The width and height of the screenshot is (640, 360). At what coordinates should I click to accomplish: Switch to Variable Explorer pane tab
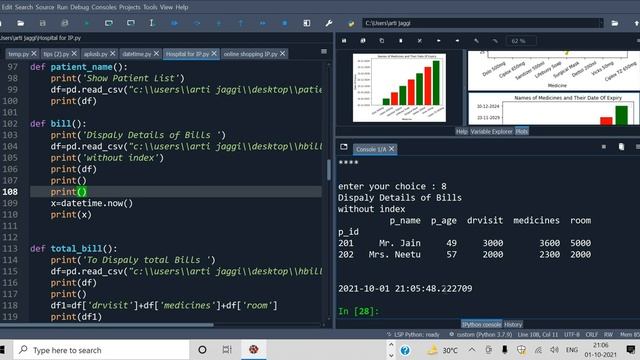point(491,131)
